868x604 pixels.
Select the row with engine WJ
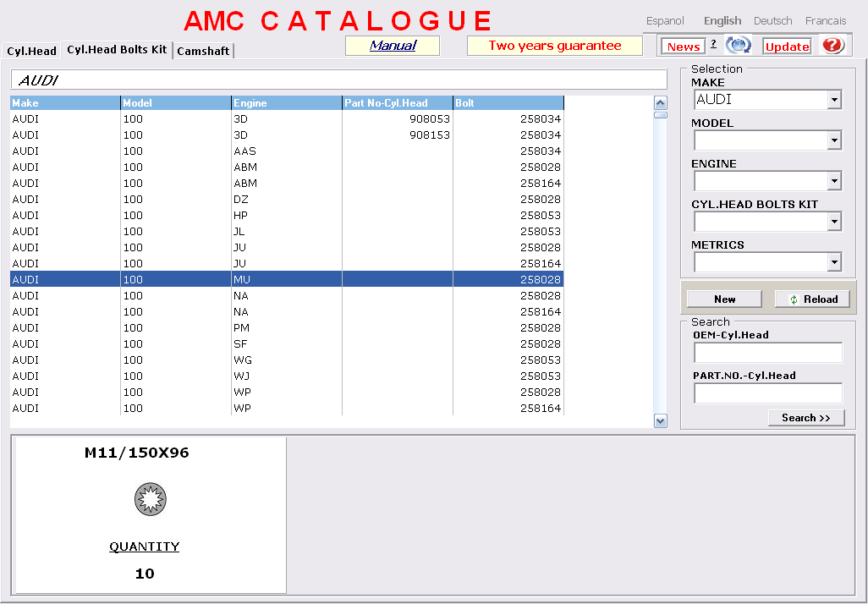[x=287, y=376]
